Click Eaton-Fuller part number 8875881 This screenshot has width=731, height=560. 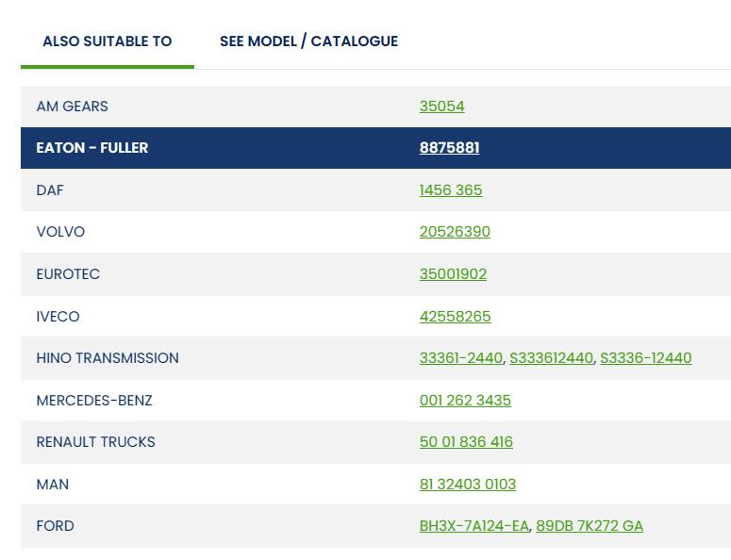449,148
